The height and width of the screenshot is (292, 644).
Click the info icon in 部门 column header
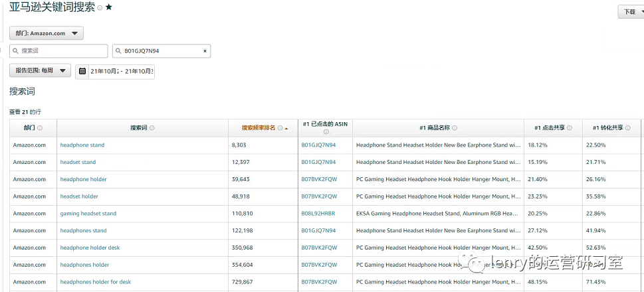(40, 128)
